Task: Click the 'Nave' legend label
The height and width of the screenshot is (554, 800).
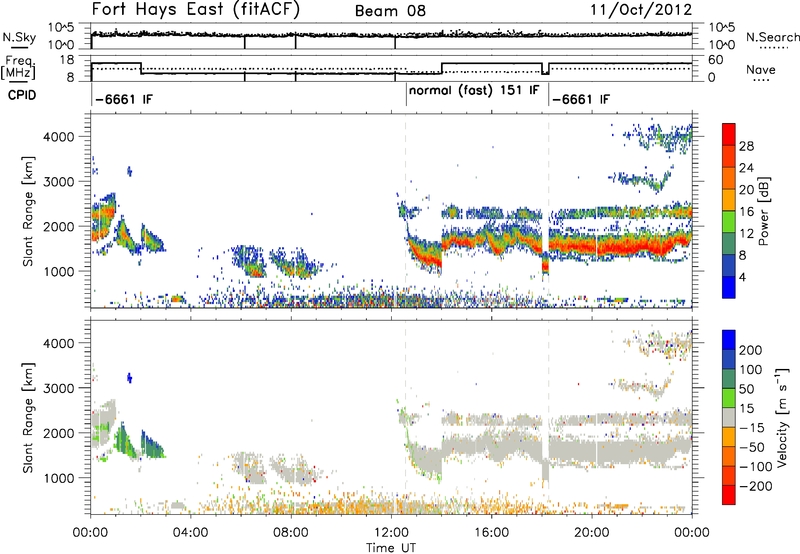Action: click(x=761, y=69)
